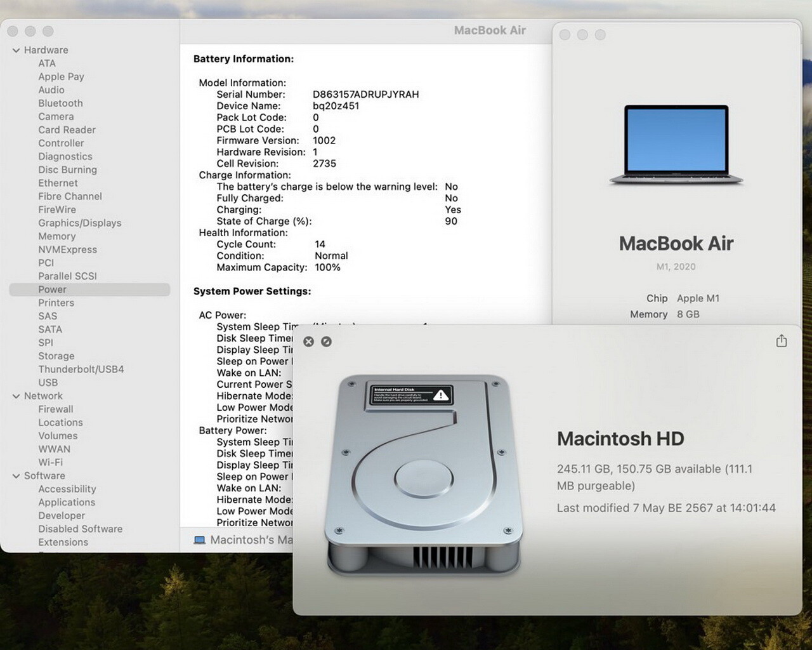Select Locations under Network

pyautogui.click(x=60, y=423)
